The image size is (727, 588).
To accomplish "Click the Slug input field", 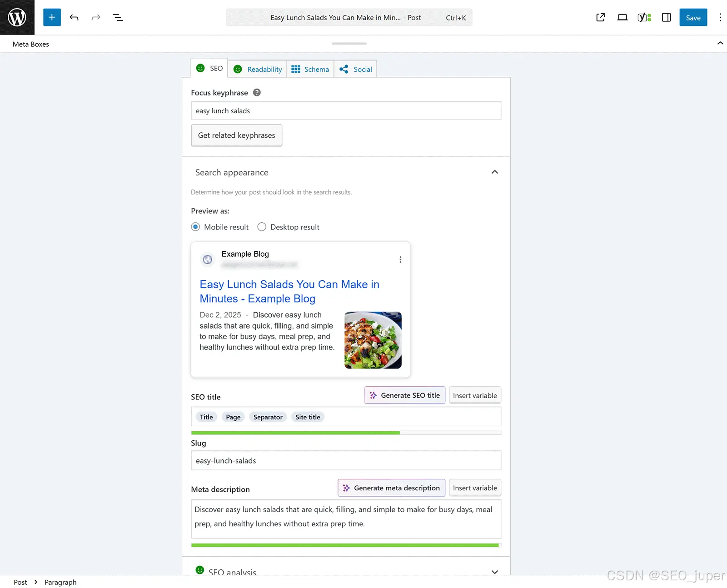I will pyautogui.click(x=346, y=460).
